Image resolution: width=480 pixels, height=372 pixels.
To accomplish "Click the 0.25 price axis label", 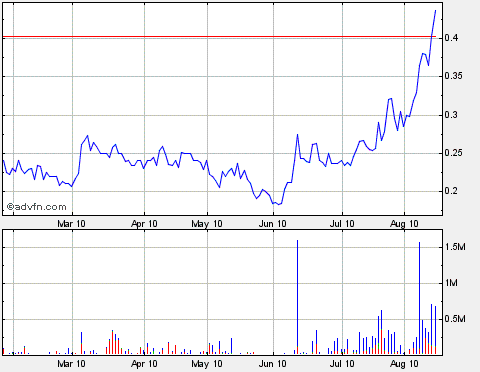I will point(454,153).
